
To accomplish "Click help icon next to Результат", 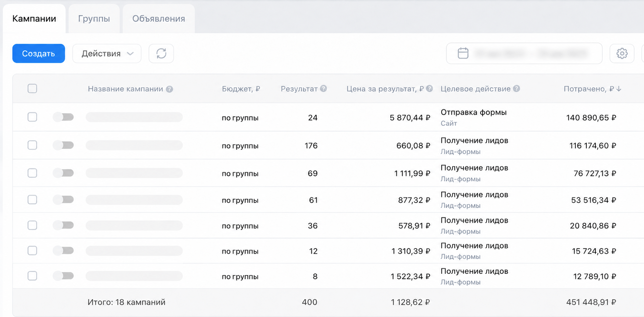I will pos(323,89).
